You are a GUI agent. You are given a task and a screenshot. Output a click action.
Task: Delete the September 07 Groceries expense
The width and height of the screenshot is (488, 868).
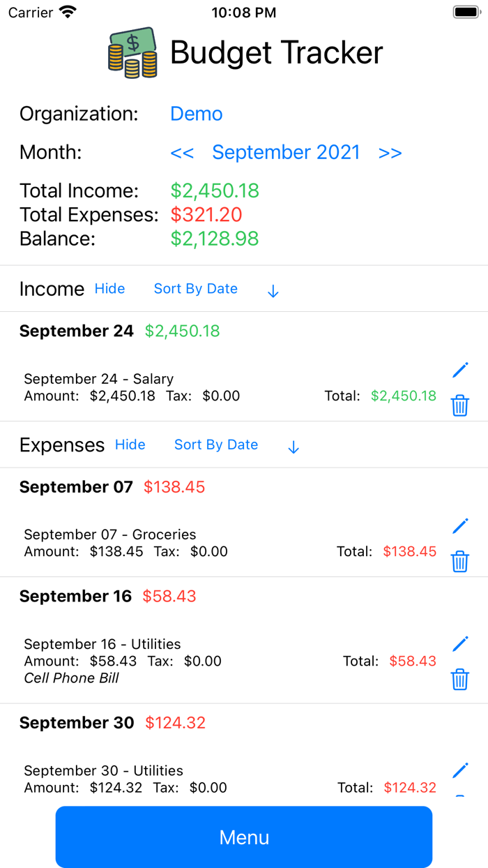click(x=460, y=560)
